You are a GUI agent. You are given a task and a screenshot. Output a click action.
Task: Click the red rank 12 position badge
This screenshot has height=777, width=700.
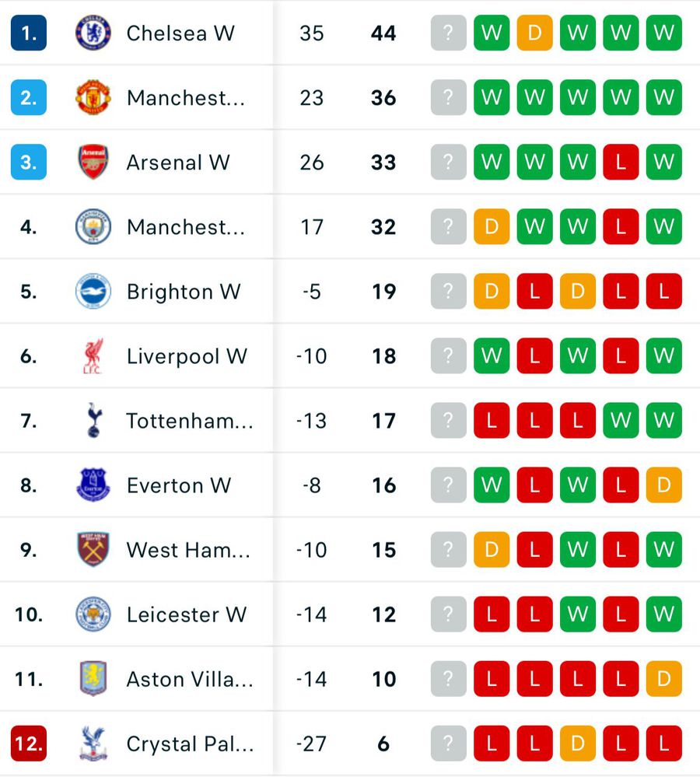[29, 744]
